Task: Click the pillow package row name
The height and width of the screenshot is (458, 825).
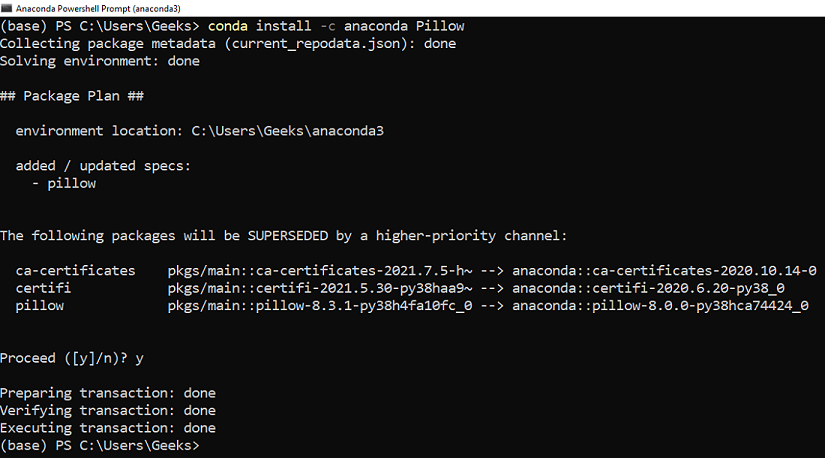Action: 39,305
